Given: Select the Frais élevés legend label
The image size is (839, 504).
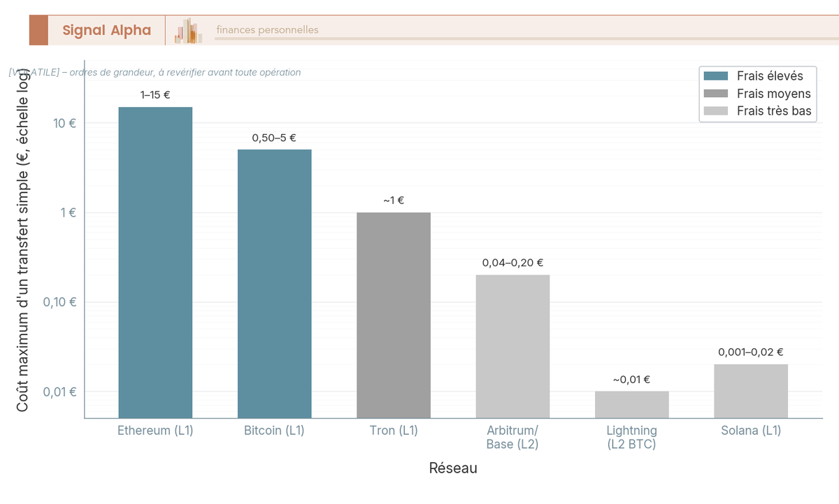Looking at the screenshot, I should point(770,76).
